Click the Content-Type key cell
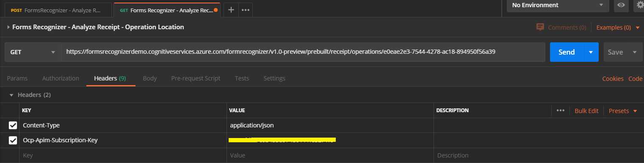Screen dimensions: 644x163 [123, 125]
